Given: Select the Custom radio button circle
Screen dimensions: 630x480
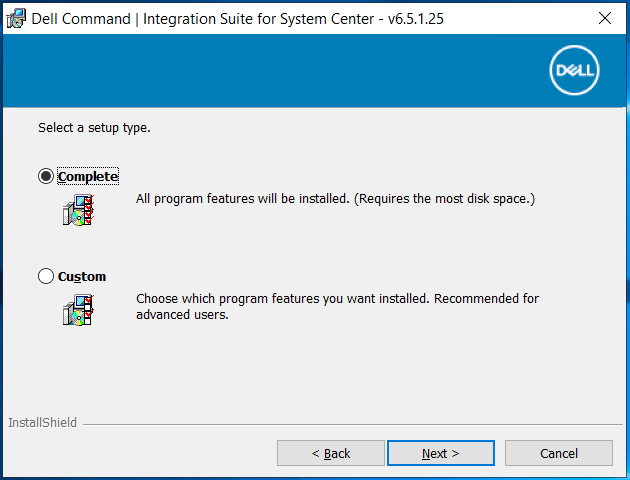Looking at the screenshot, I should [x=46, y=276].
